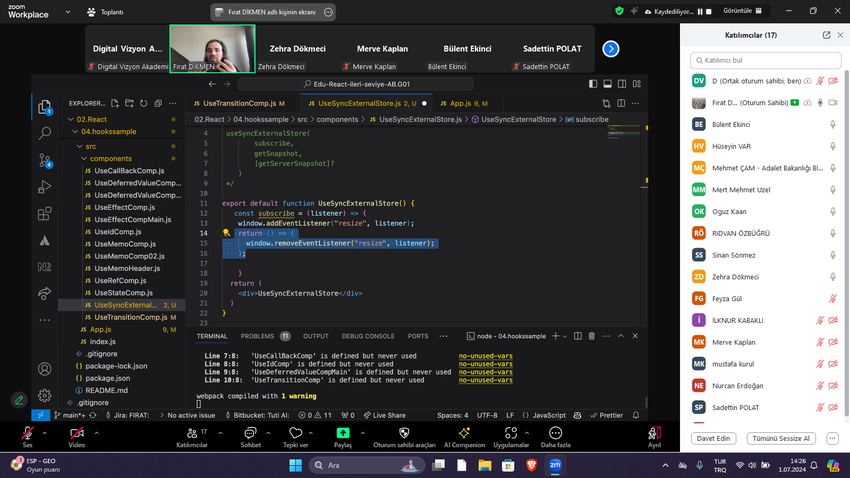The height and width of the screenshot is (478, 850).
Task: Switch to App.js editor tab
Action: 467,103
